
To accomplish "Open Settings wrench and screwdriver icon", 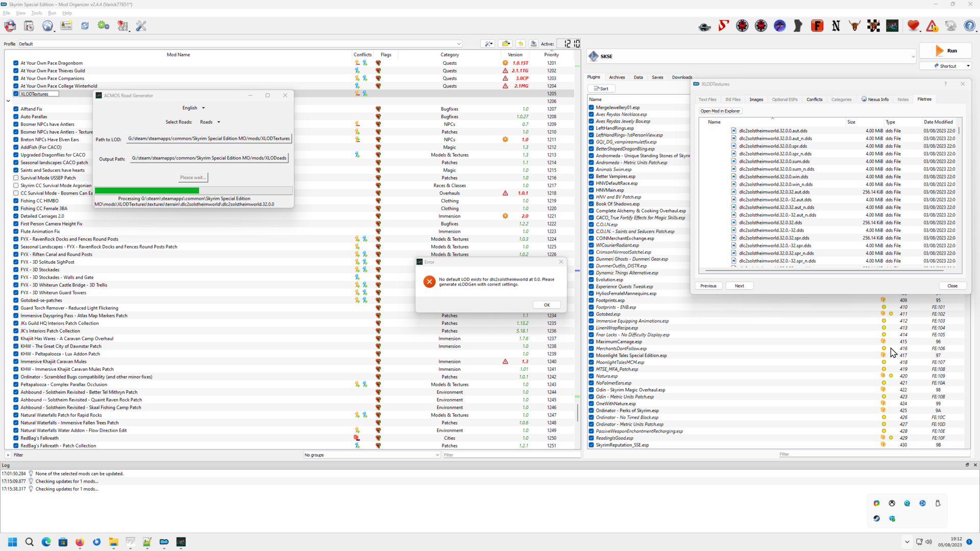I will click(141, 26).
